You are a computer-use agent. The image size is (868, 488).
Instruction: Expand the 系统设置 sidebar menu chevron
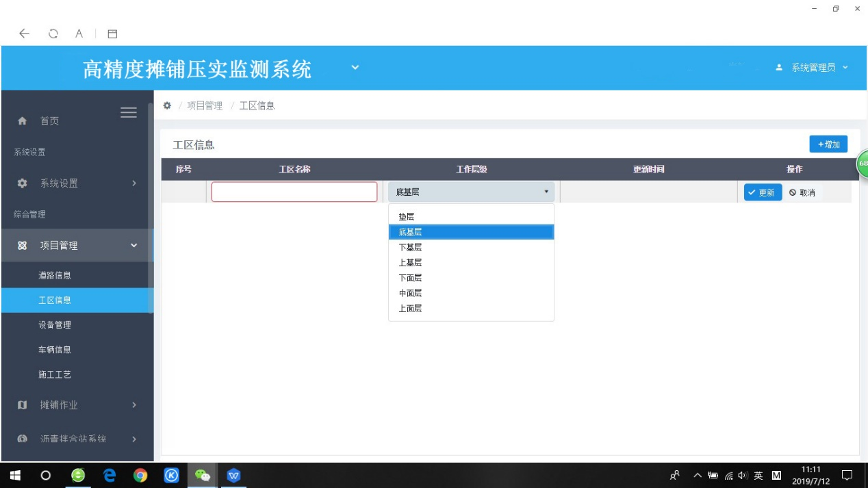tap(134, 183)
